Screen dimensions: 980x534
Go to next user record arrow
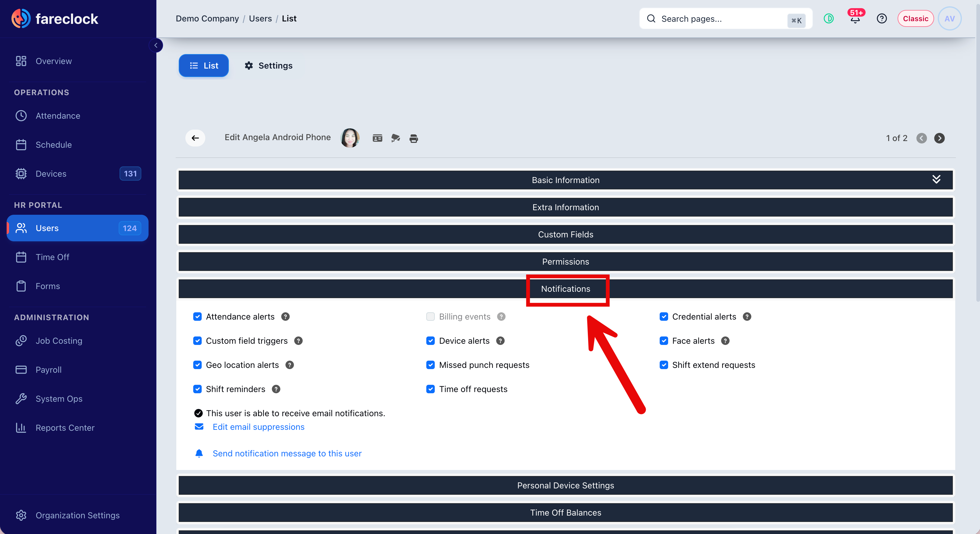(939, 138)
